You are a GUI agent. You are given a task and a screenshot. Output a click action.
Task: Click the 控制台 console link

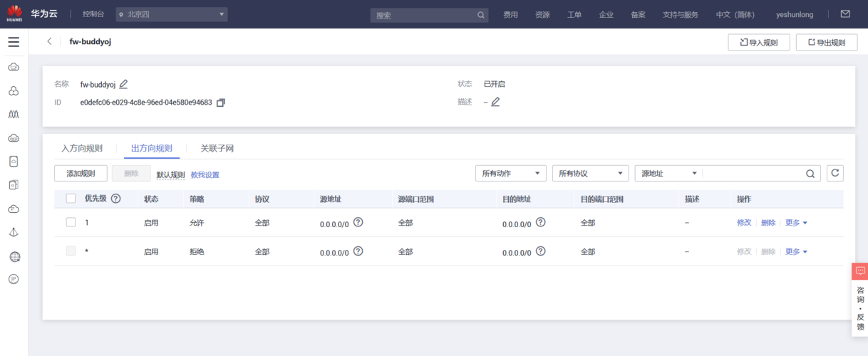pos(94,14)
